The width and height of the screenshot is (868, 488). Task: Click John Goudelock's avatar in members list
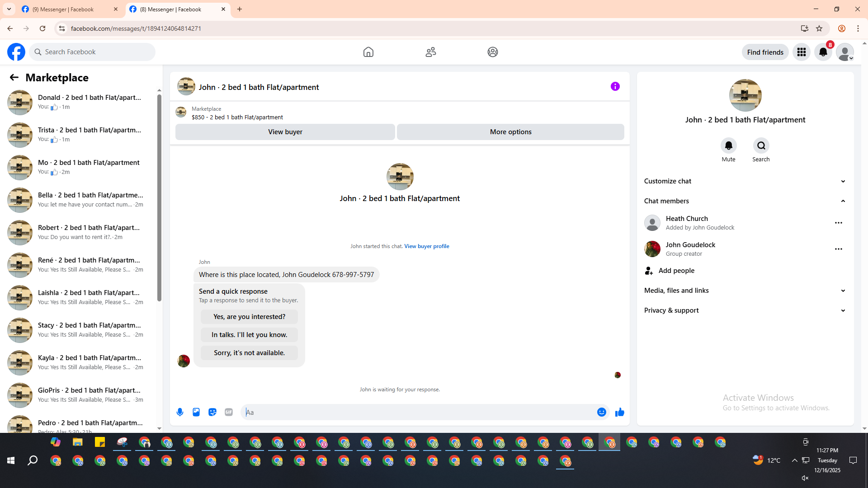point(652,249)
